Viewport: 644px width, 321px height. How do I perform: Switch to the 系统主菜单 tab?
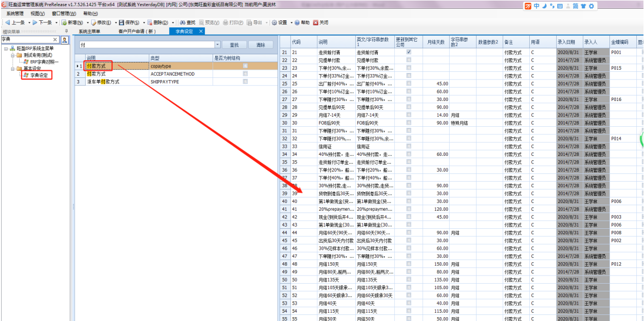click(x=89, y=32)
